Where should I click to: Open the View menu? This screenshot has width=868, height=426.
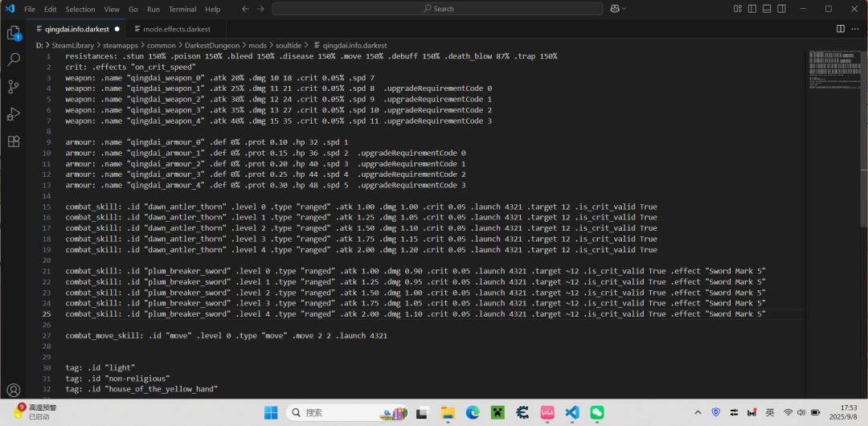click(x=111, y=10)
